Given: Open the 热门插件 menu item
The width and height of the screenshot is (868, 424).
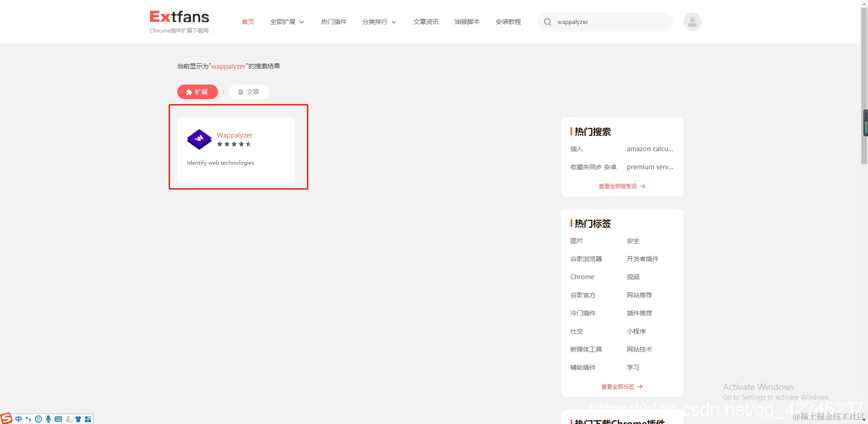Looking at the screenshot, I should tap(333, 22).
